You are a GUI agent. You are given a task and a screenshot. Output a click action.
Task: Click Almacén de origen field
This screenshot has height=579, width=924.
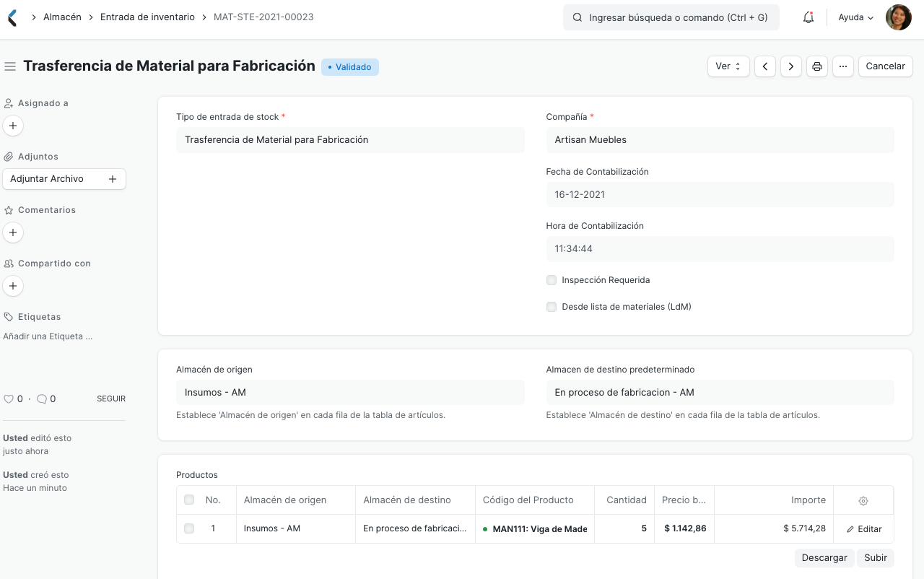click(350, 393)
